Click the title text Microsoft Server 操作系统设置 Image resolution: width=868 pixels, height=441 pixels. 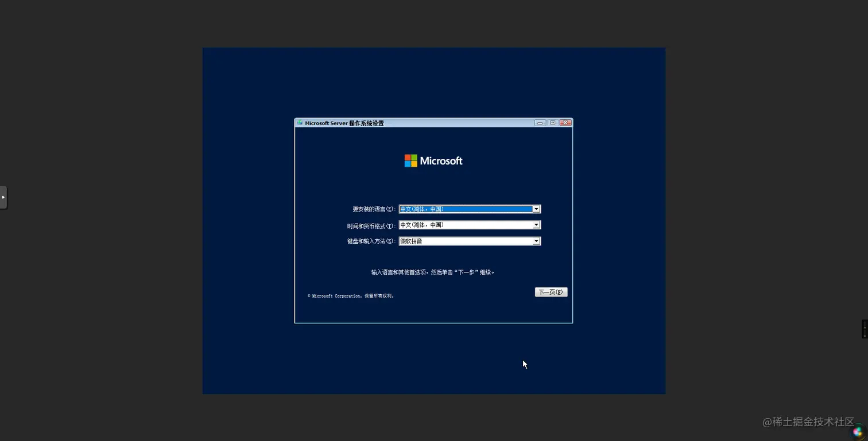coord(344,123)
